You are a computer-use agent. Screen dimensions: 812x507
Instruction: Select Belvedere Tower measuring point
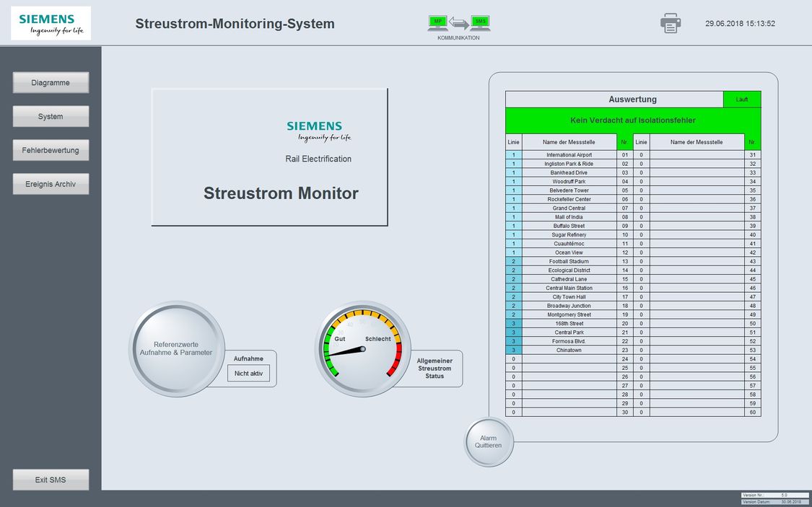pos(569,190)
